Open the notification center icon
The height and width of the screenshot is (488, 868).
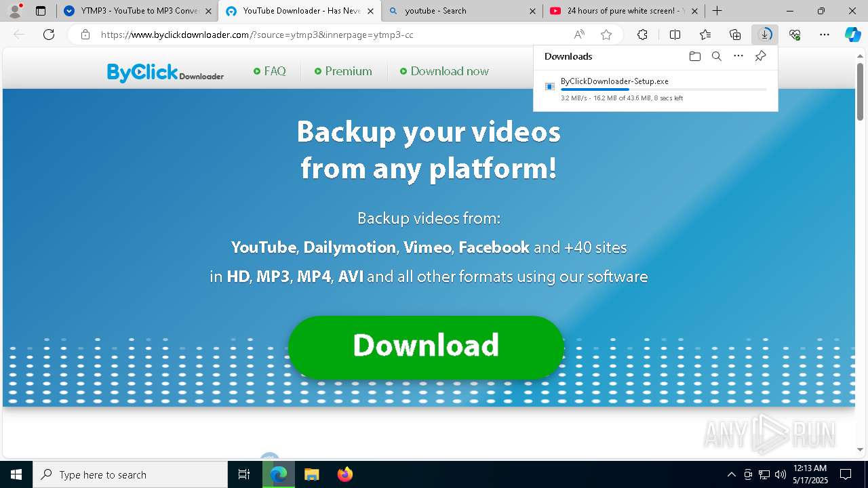846,474
